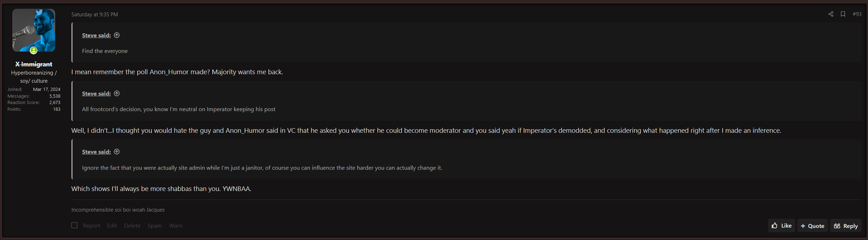This screenshot has height=240, width=868.
Task: Mark the post as Spam
Action: (155, 226)
